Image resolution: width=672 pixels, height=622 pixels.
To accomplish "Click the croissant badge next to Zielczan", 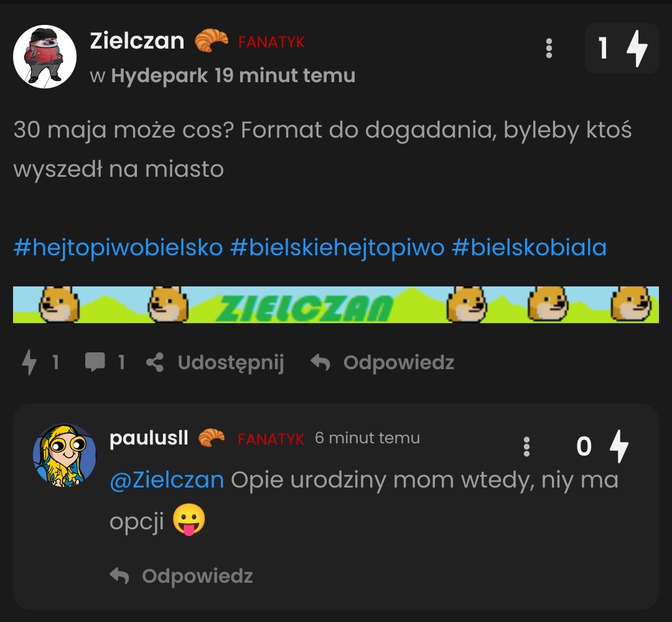I will 212,41.
